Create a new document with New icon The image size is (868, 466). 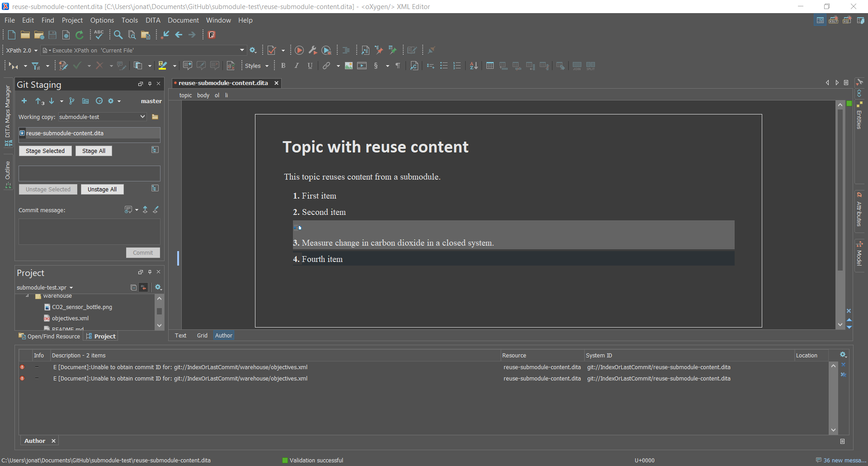(x=12, y=35)
